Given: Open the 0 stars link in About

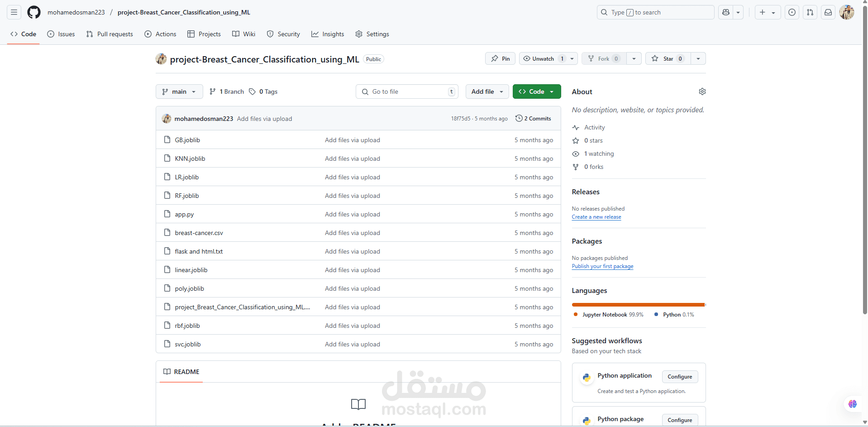Looking at the screenshot, I should pos(587,141).
